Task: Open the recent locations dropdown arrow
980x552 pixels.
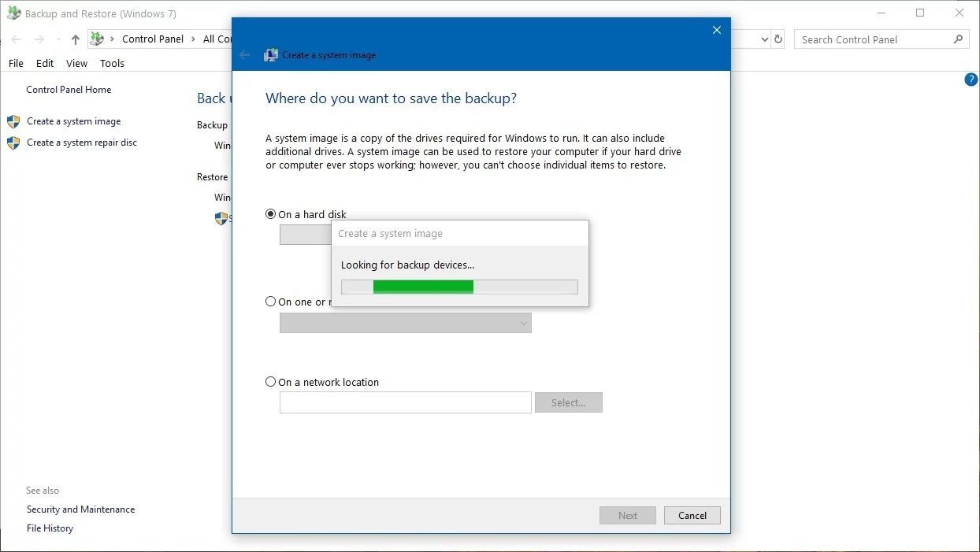Action: (58, 39)
